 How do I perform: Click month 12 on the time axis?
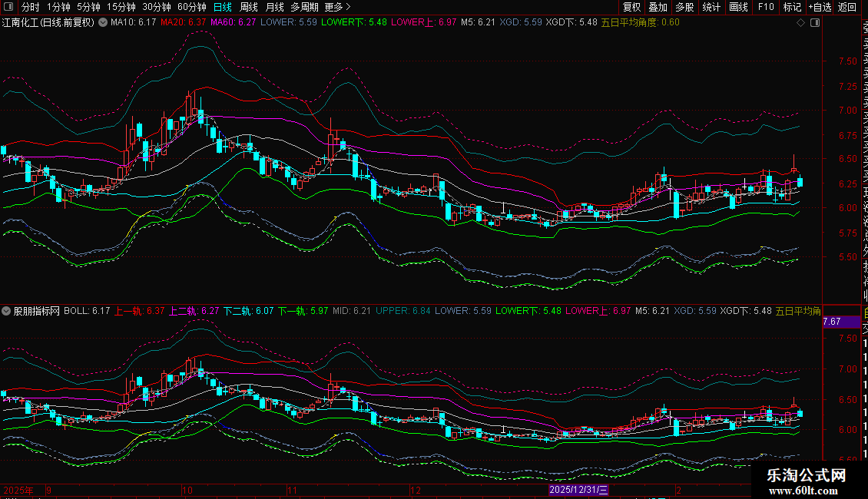(x=415, y=490)
